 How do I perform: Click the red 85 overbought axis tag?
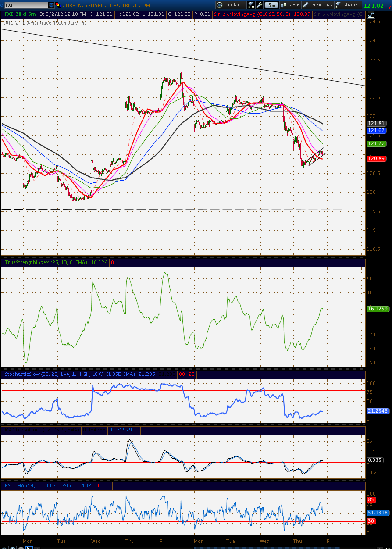coord(371,499)
